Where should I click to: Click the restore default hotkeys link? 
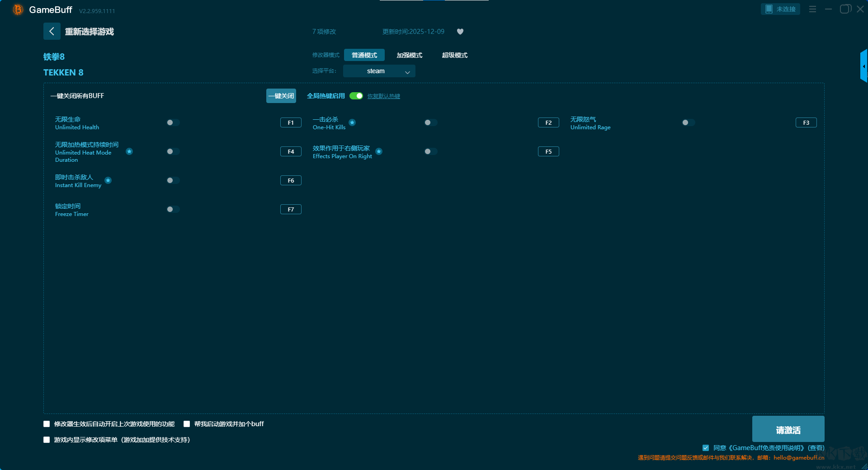pyautogui.click(x=383, y=96)
